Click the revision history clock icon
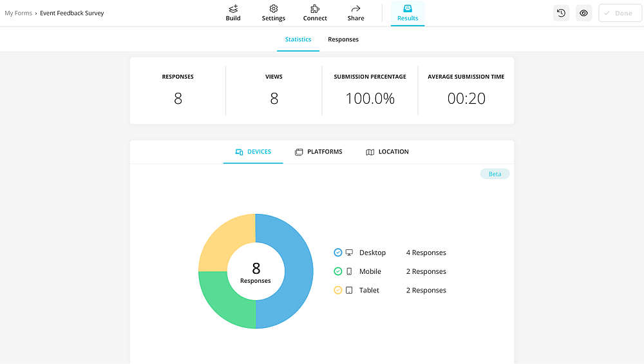 tap(561, 13)
